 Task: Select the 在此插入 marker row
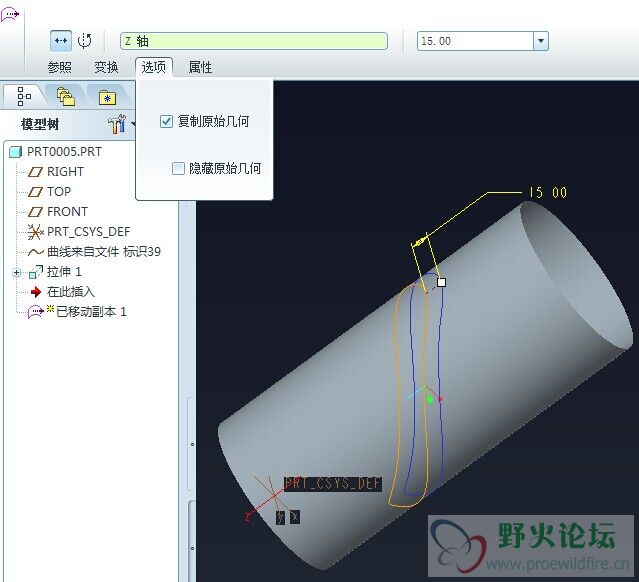[x=71, y=292]
